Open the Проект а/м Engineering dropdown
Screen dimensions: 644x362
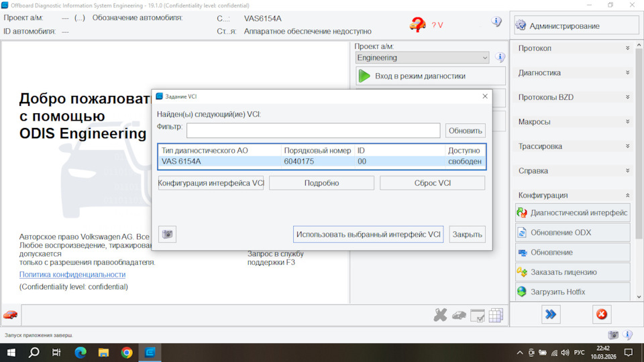point(422,58)
